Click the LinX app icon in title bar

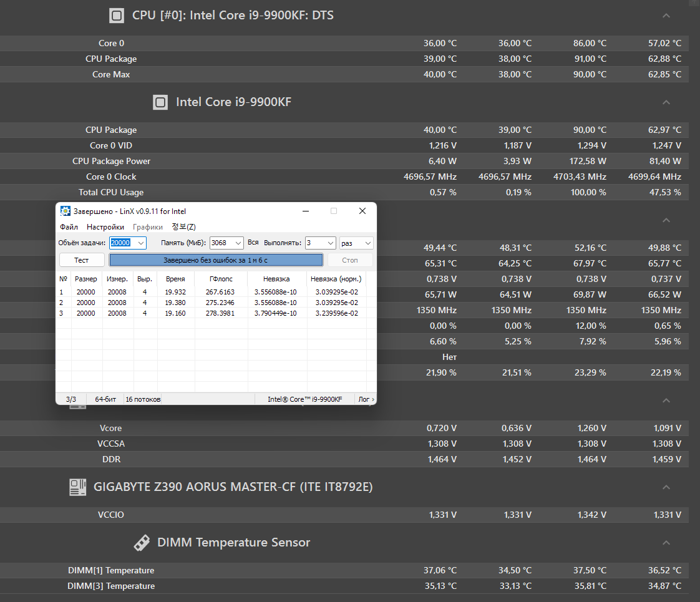tap(66, 211)
